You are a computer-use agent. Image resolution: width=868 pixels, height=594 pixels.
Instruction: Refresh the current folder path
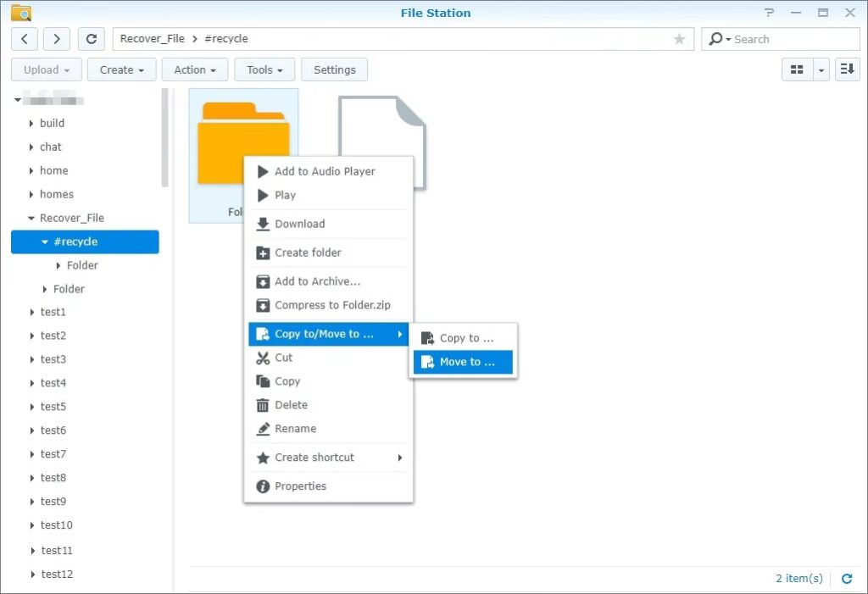92,39
